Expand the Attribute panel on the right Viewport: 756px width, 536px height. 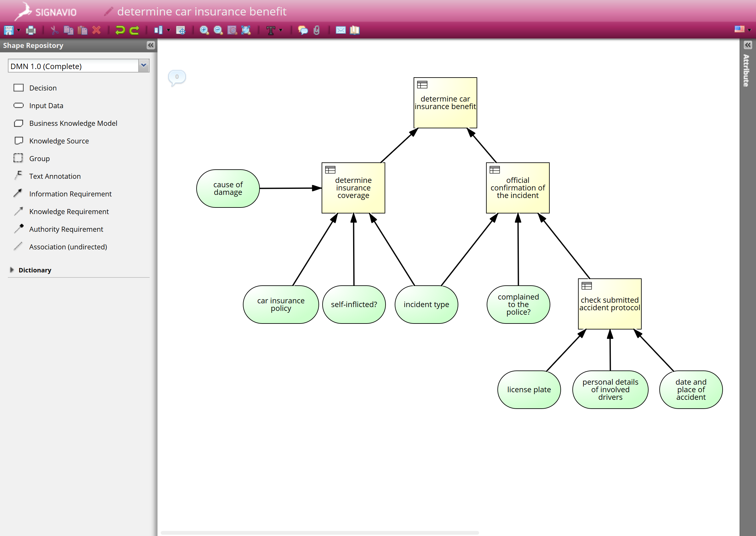748,45
